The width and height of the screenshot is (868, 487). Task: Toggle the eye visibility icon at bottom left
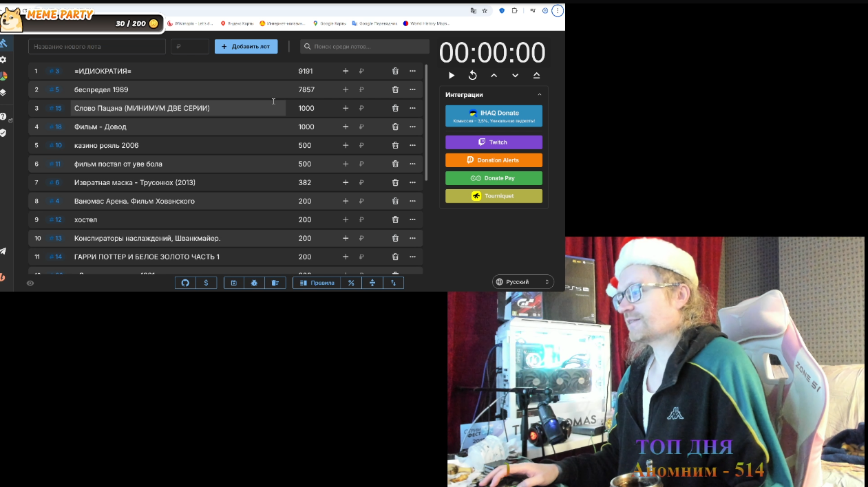pos(30,283)
